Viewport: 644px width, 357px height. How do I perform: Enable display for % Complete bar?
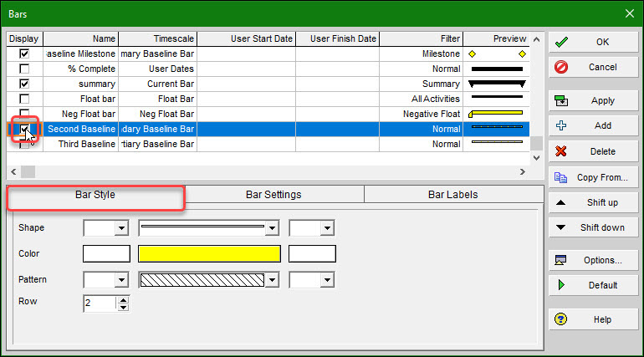pyautogui.click(x=24, y=69)
